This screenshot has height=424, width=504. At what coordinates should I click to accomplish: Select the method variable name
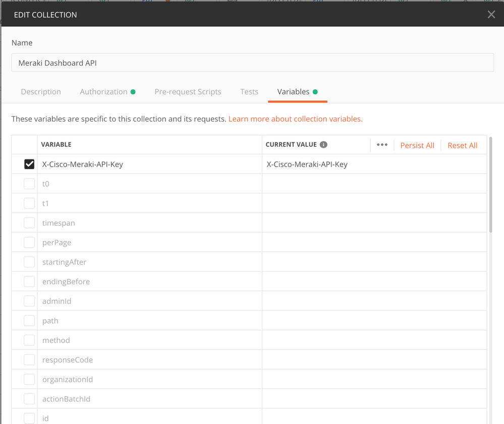[56, 340]
